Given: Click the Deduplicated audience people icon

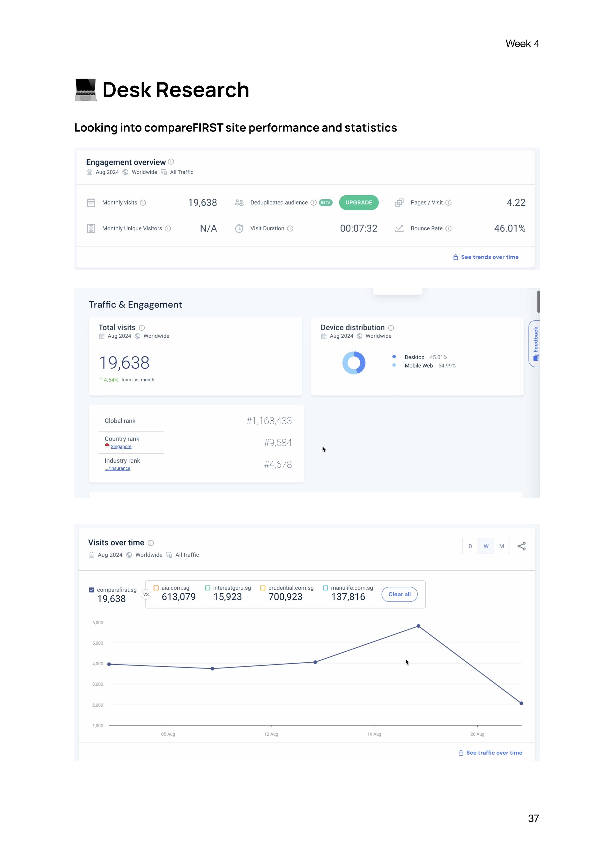Looking at the screenshot, I should [x=239, y=203].
